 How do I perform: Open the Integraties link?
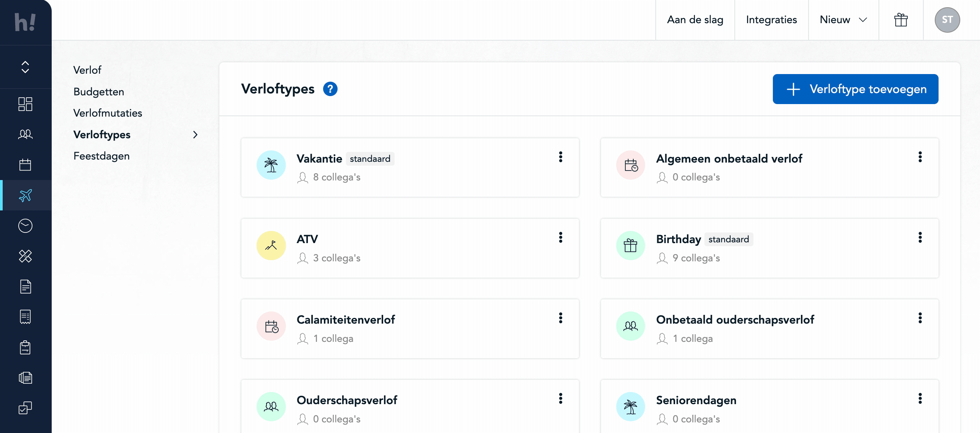771,20
